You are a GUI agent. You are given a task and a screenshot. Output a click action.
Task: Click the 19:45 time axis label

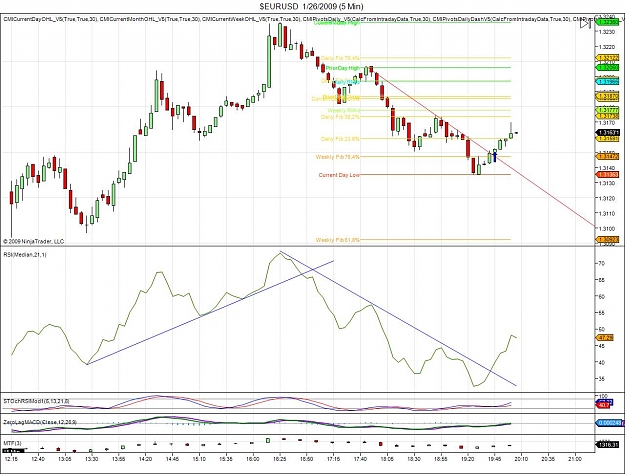[x=495, y=459]
